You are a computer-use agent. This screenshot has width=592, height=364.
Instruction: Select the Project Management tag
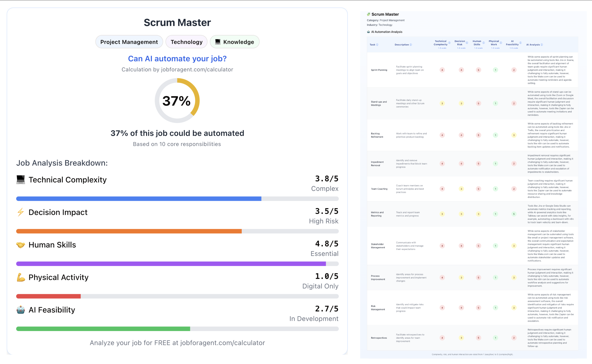point(129,42)
